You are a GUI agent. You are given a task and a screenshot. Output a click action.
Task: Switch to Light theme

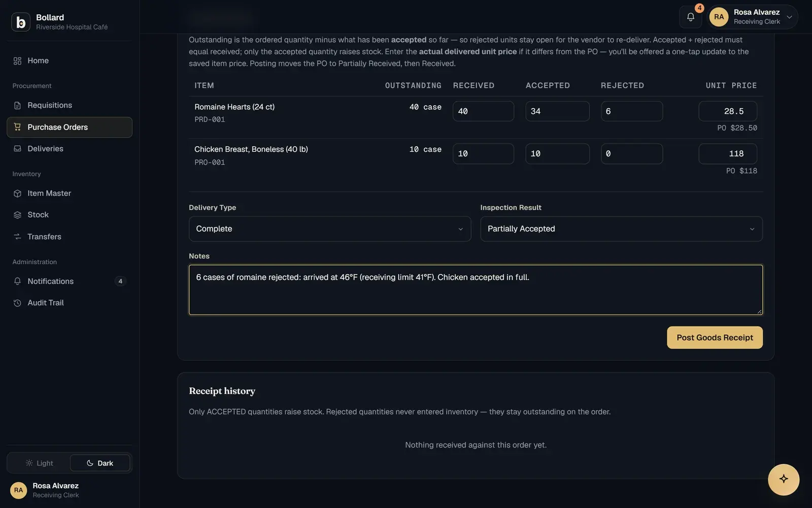pos(39,463)
